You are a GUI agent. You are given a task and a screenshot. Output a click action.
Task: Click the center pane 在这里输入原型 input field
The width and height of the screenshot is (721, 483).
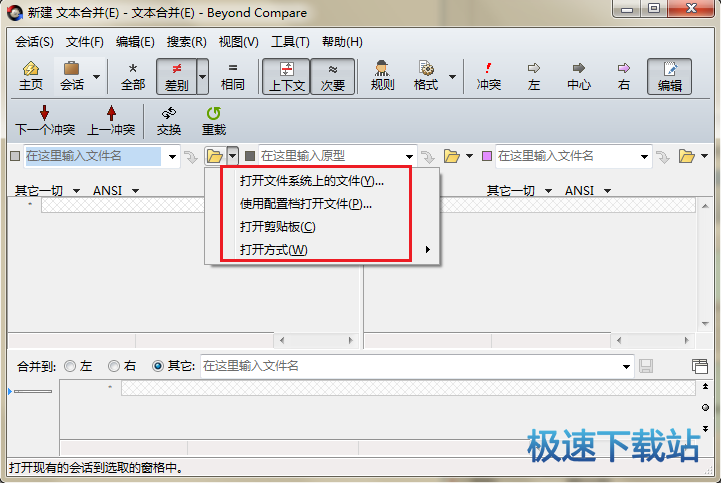pos(330,156)
